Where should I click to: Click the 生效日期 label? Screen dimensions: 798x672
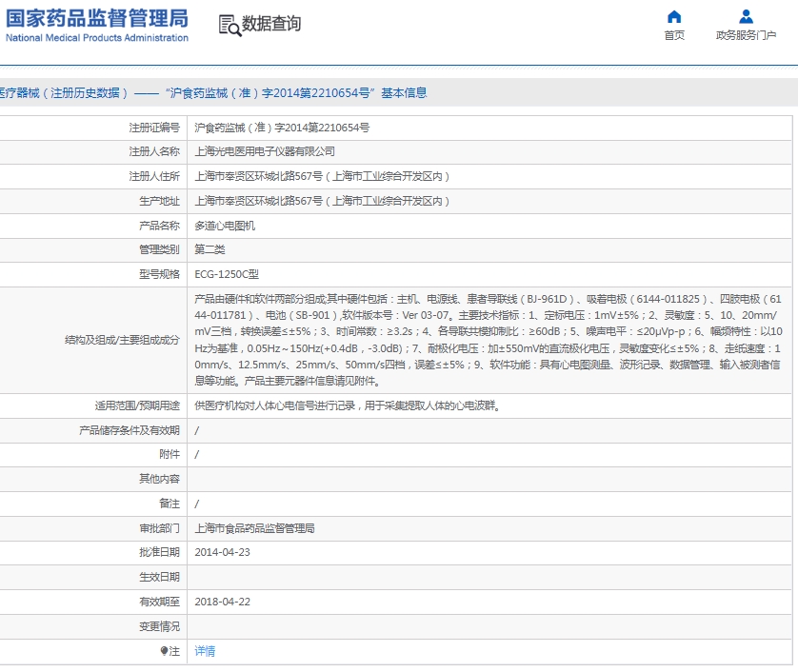[x=159, y=577]
